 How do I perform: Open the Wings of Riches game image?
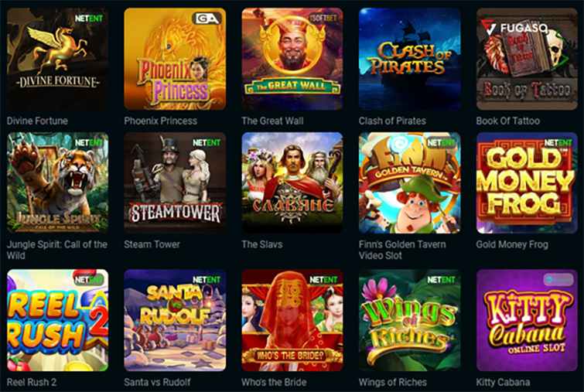(x=410, y=320)
